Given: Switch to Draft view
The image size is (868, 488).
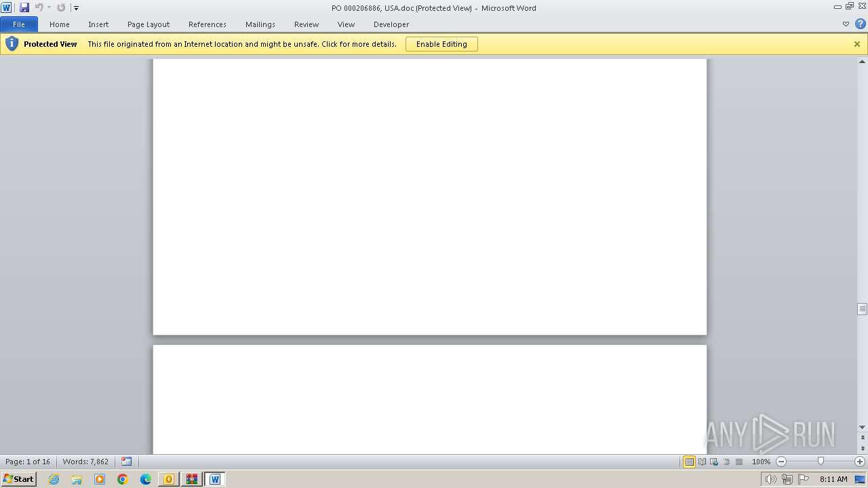Looking at the screenshot, I should [x=738, y=462].
